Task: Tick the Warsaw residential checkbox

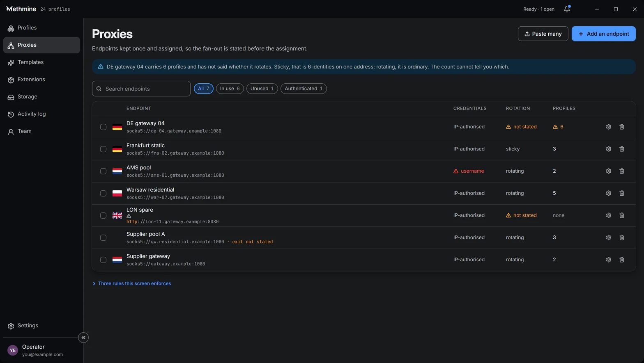Action: point(103,194)
